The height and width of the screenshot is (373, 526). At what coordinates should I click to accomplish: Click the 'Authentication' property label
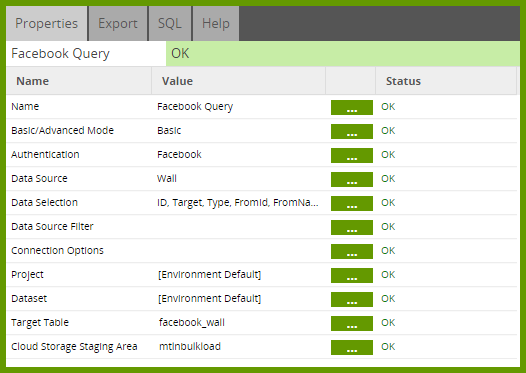(45, 154)
